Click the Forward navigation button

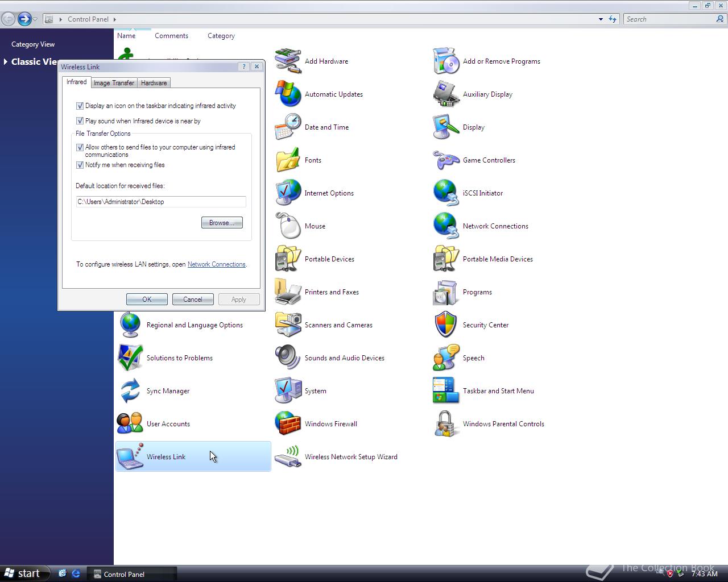point(24,19)
